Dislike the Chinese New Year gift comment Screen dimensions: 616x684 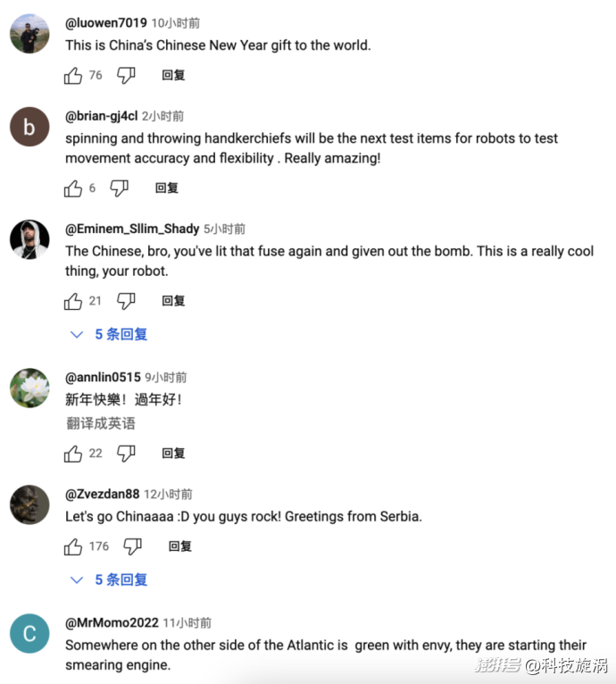click(126, 76)
